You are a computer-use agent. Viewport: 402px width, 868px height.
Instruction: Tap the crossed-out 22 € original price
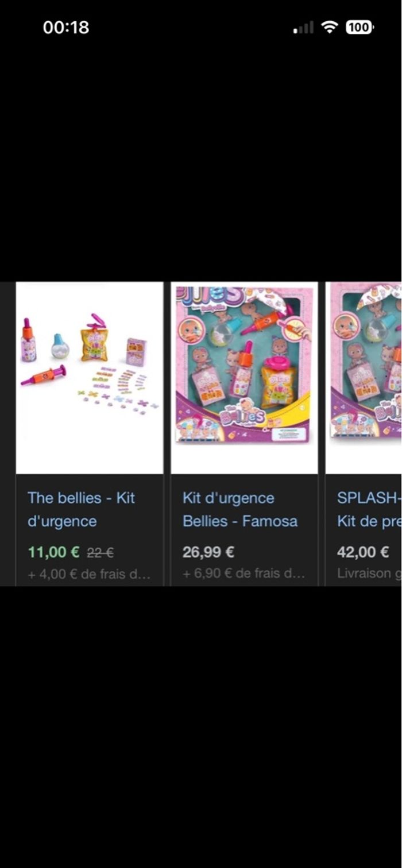coord(100,553)
